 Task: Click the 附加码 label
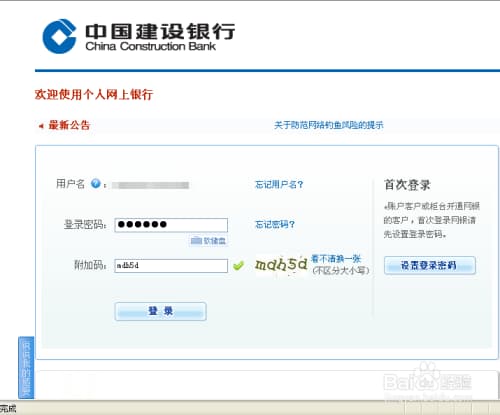[90, 265]
